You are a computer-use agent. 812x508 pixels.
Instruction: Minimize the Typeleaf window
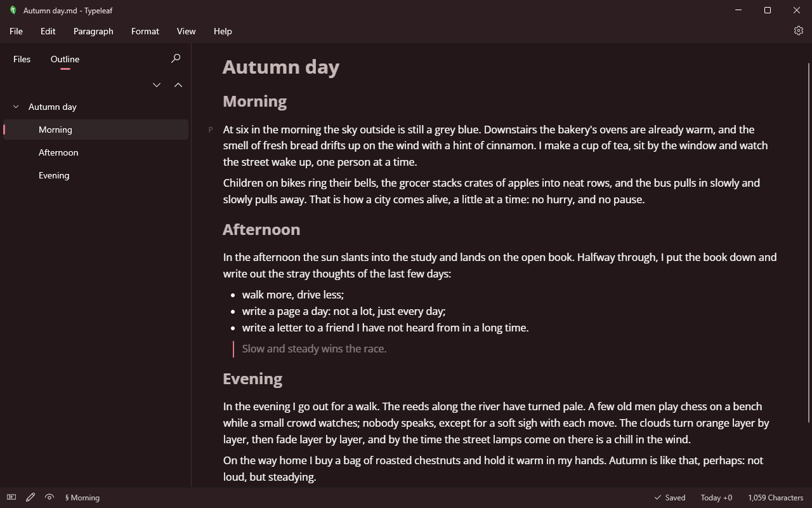pos(738,10)
